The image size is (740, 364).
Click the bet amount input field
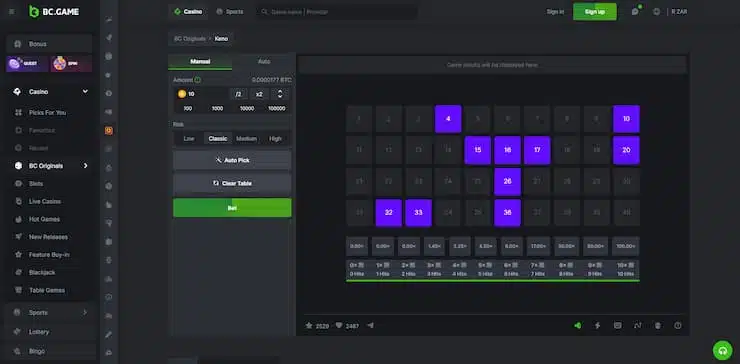pos(202,94)
